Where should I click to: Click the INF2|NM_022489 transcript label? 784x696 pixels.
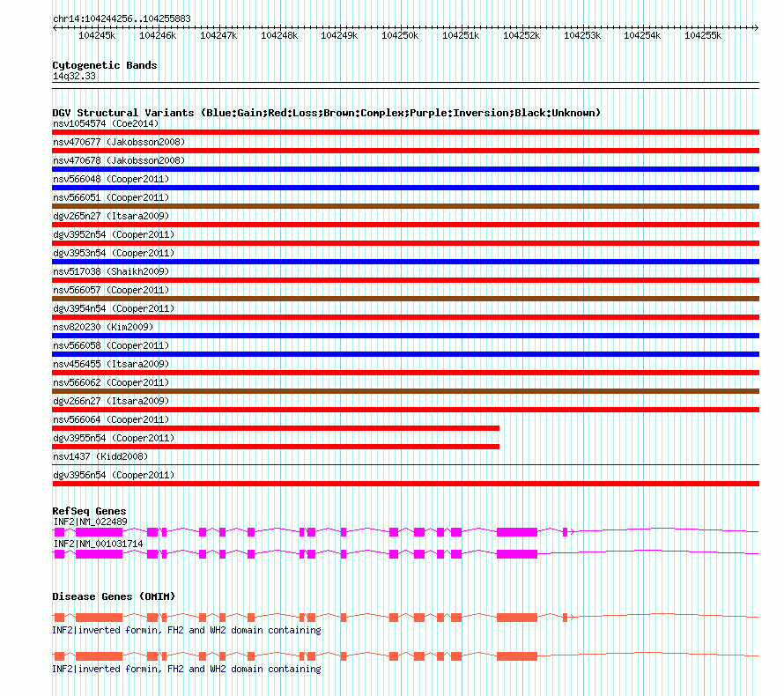[x=91, y=522]
